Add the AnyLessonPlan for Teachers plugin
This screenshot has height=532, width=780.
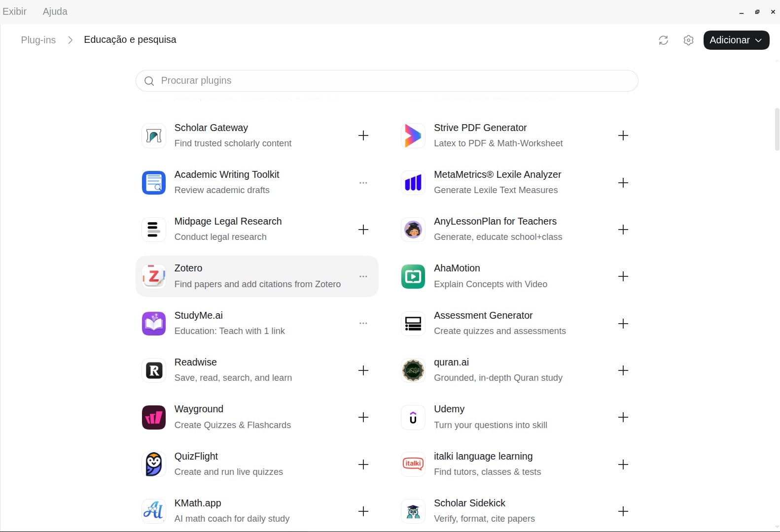tap(623, 230)
